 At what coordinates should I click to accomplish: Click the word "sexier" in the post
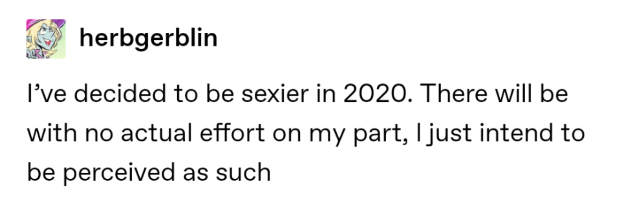(x=275, y=94)
